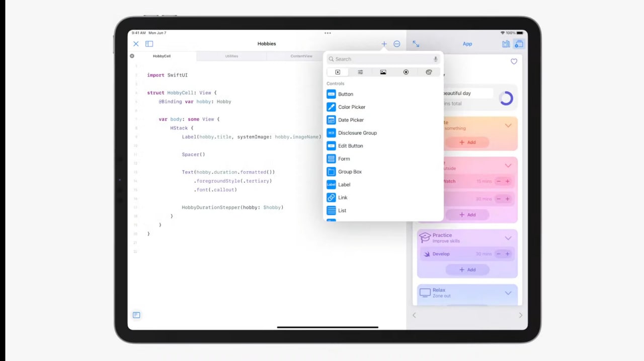Tap Add in the pink card

tap(467, 214)
